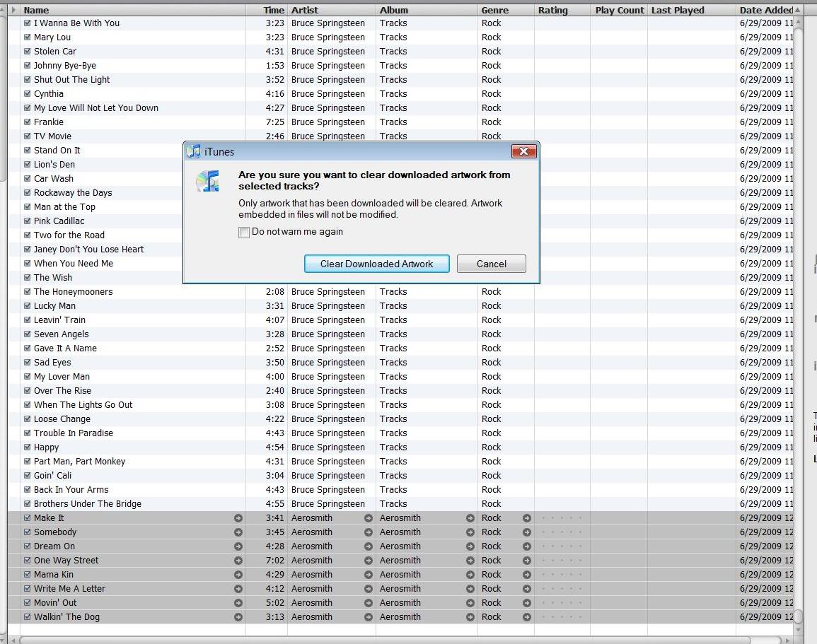Click the arrow icon beside Write Me A Letter name
817x644 pixels.
[x=238, y=589]
